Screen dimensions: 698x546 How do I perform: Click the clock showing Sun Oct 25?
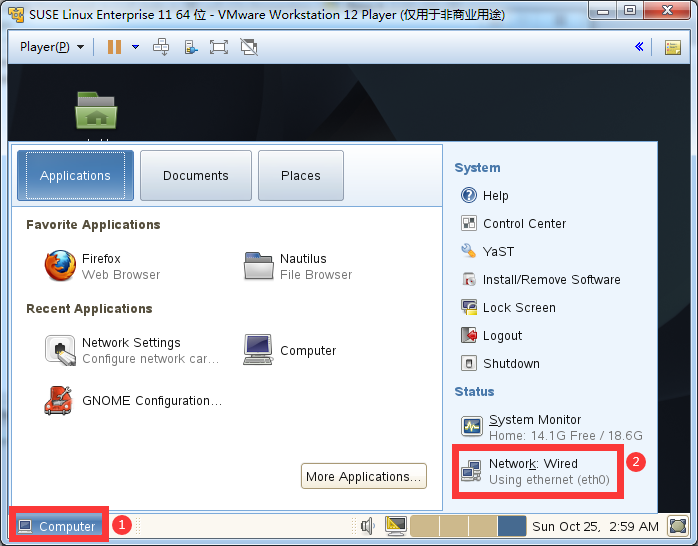(x=595, y=526)
